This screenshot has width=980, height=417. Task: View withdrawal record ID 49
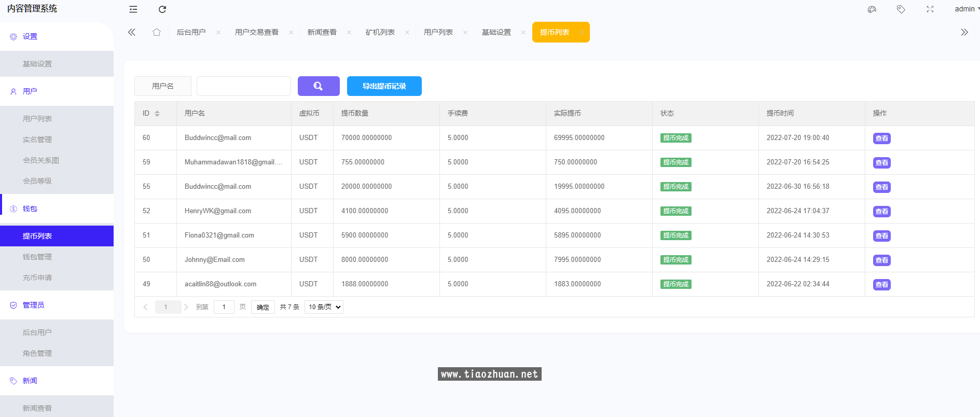[882, 285]
